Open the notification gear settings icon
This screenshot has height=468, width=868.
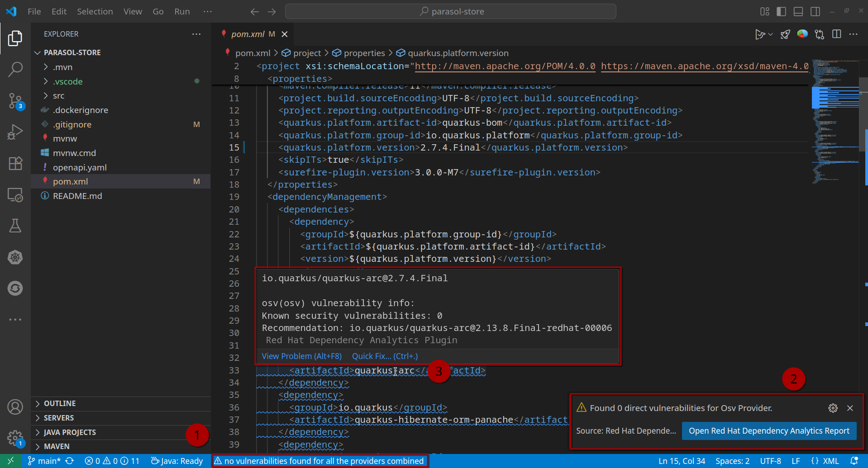pyautogui.click(x=833, y=408)
